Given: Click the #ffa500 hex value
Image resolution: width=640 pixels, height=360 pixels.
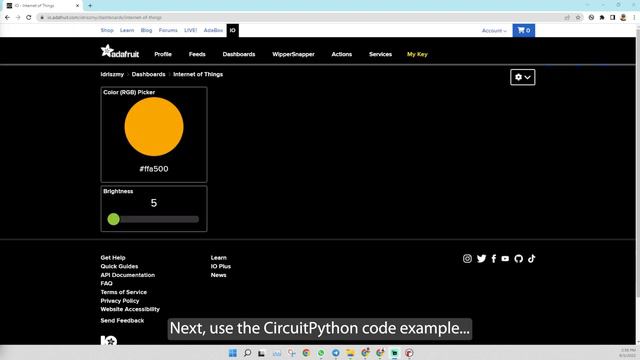Looking at the screenshot, I should click(154, 169).
